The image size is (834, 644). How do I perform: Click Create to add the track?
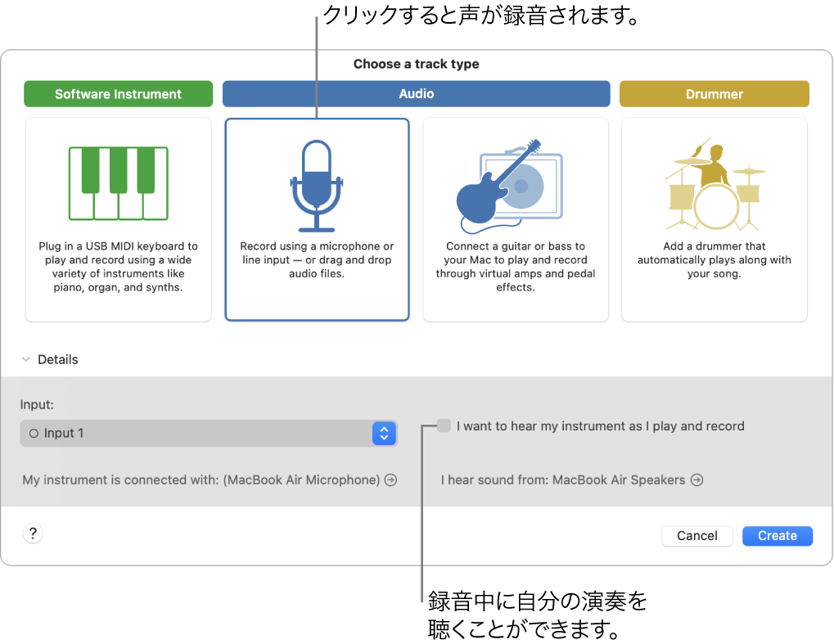(776, 536)
